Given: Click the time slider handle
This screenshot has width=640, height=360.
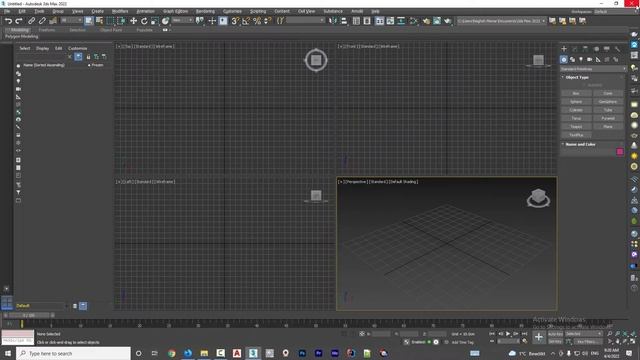Looking at the screenshot, I should pos(29,316).
